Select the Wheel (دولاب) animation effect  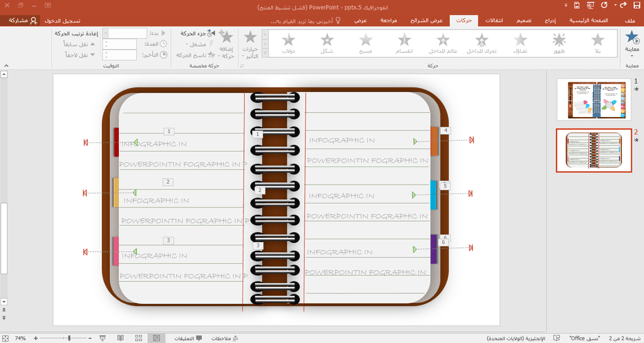click(288, 43)
